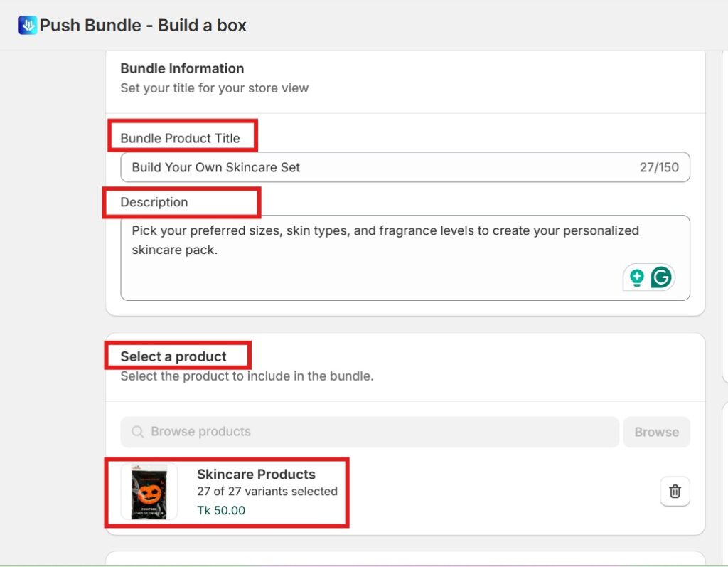Click the Browse button

(x=655, y=431)
